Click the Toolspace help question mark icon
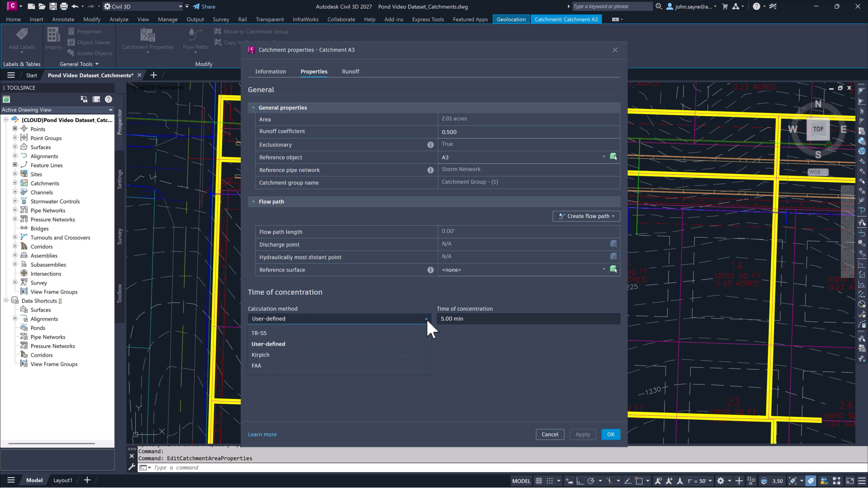This screenshot has width=868, height=488. (108, 99)
